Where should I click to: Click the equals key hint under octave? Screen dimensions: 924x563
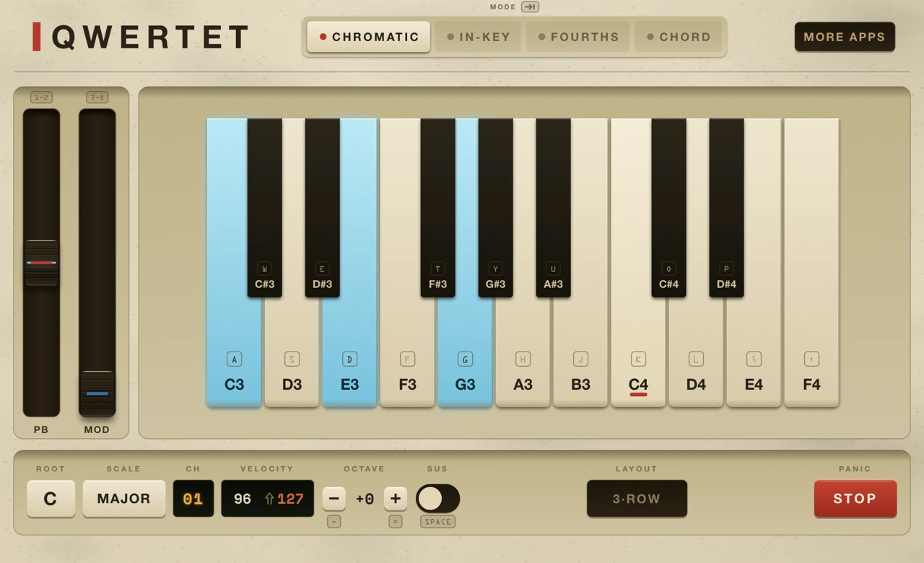click(x=396, y=521)
